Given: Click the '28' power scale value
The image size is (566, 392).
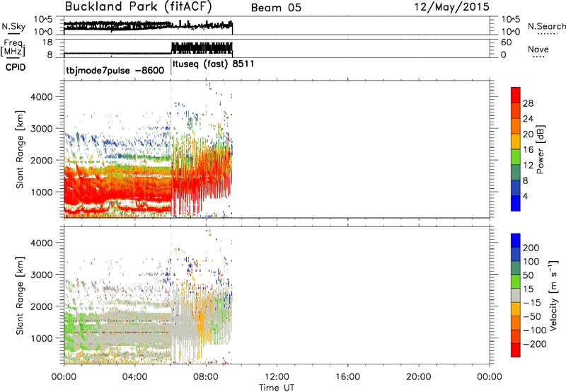Looking at the screenshot, I should 528,103.
